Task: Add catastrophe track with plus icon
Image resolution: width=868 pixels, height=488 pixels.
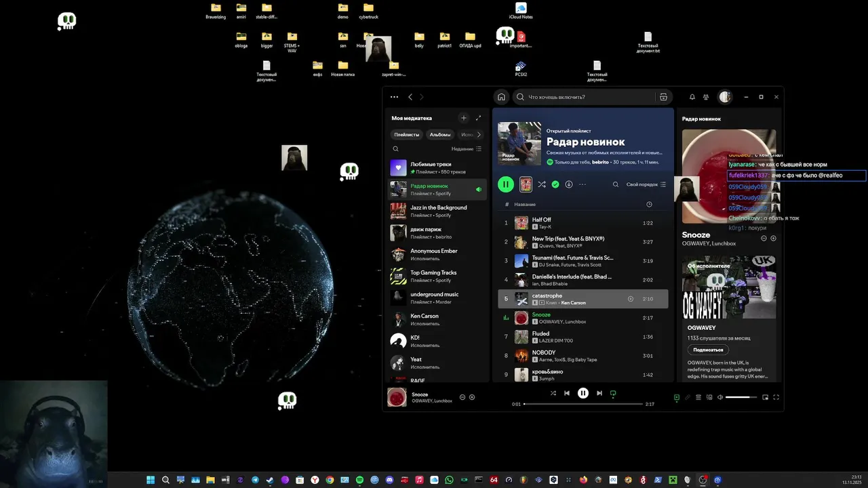Action: [x=631, y=299]
